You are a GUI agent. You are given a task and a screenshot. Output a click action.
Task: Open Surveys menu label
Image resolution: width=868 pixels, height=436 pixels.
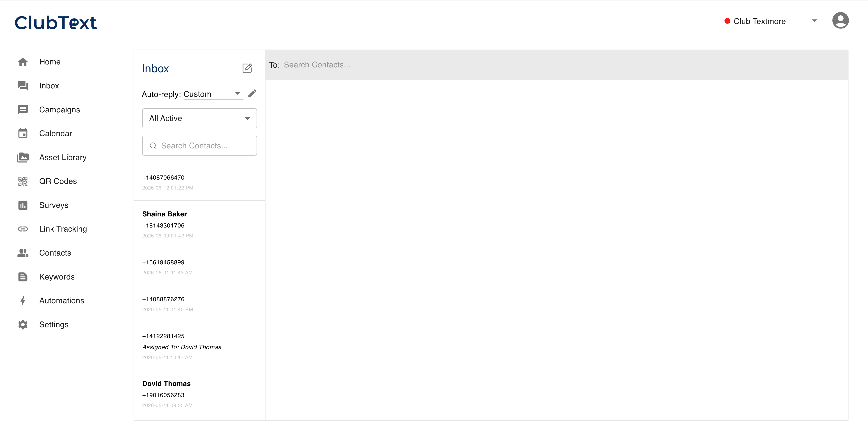click(54, 205)
